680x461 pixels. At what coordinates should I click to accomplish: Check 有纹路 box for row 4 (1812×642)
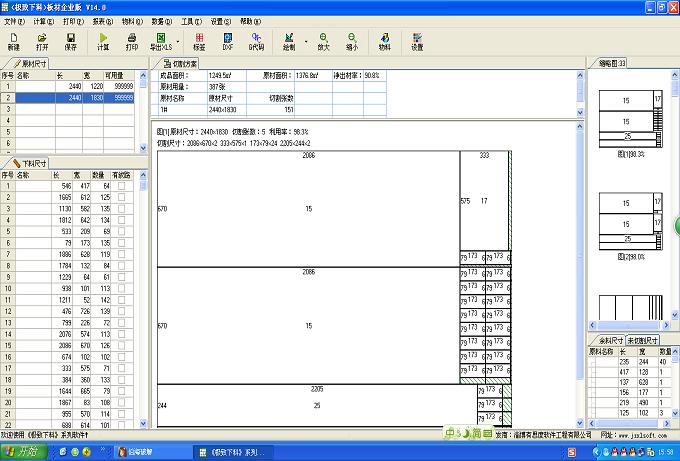[121, 220]
